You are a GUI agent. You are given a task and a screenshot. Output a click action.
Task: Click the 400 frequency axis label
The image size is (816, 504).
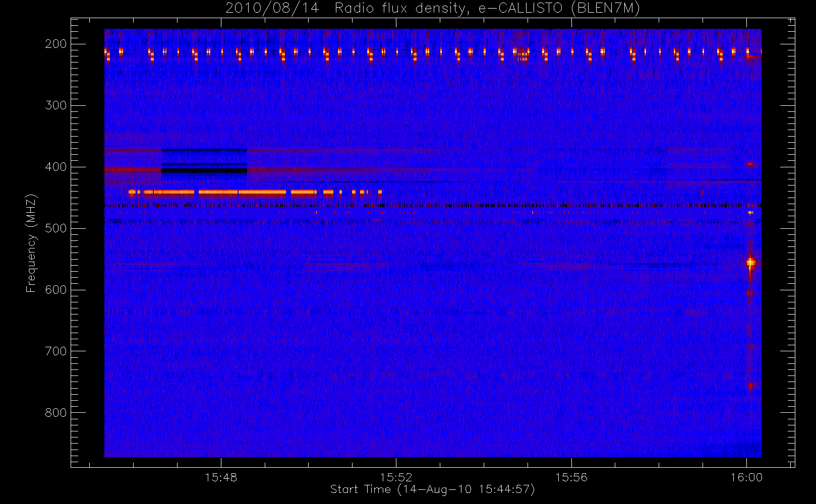(x=56, y=167)
